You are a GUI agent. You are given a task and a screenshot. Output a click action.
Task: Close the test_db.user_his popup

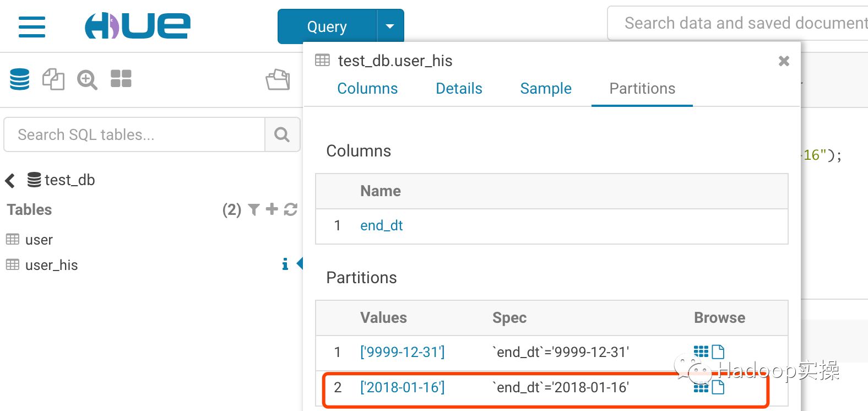click(x=784, y=61)
